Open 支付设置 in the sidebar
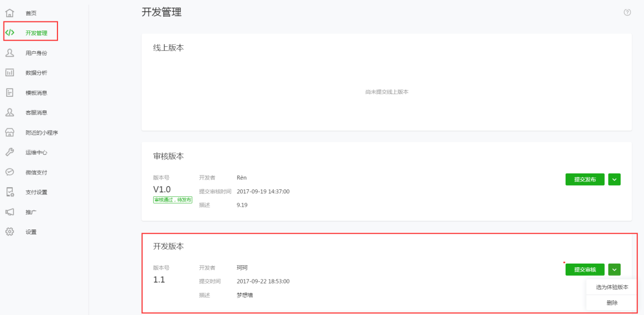 coord(36,192)
